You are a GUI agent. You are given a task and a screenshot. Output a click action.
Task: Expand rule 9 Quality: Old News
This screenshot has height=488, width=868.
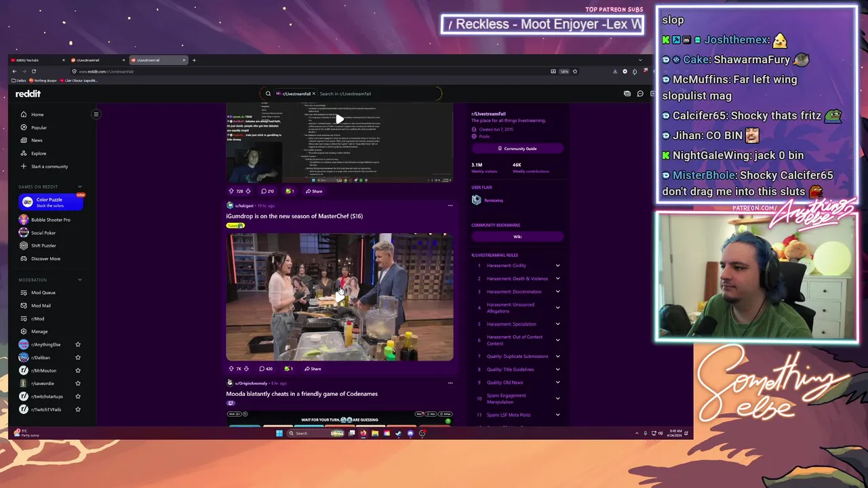557,382
